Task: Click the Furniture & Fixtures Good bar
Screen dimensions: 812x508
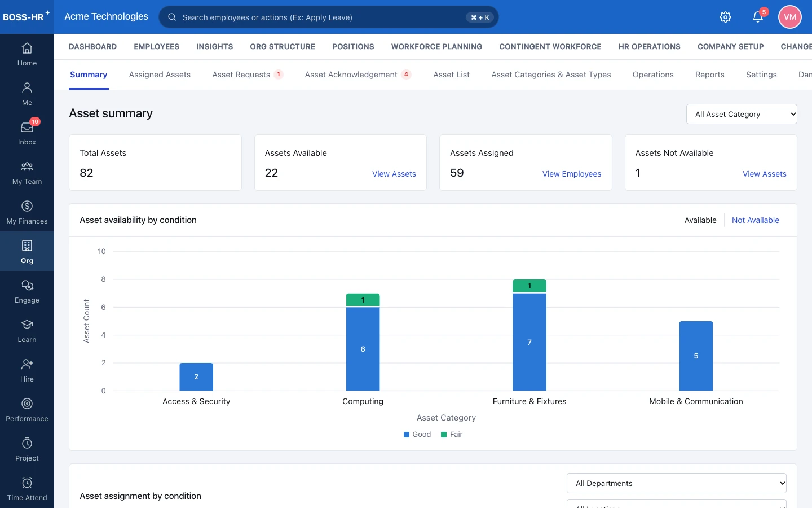Action: (x=529, y=342)
